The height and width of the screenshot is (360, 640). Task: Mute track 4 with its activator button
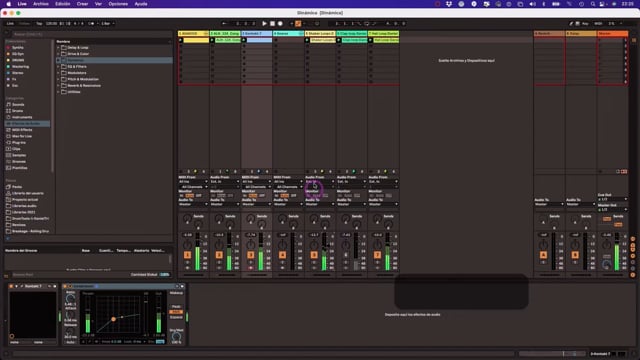coord(282,255)
